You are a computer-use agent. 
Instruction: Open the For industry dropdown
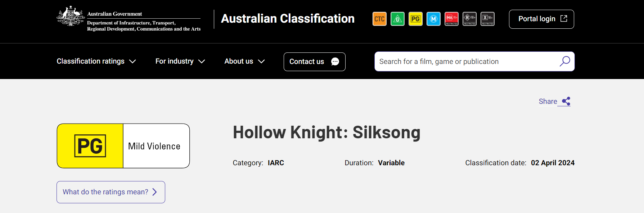pyautogui.click(x=180, y=61)
